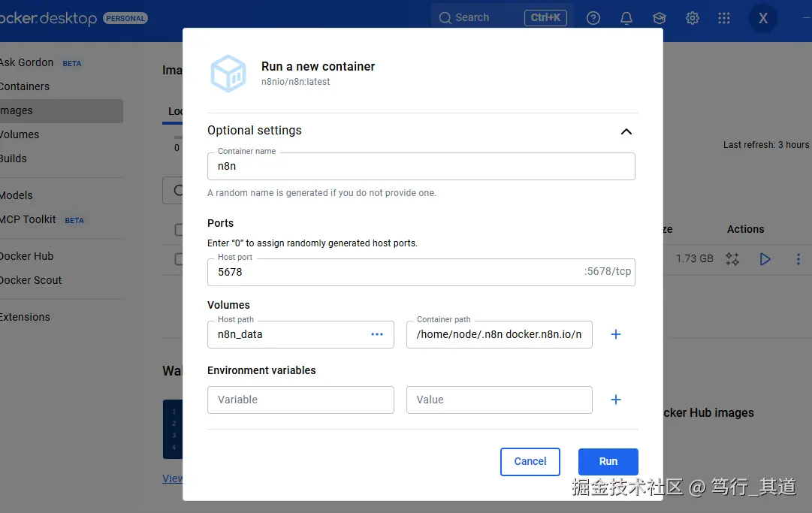Open the Learning Center graduation cap icon

(659, 18)
